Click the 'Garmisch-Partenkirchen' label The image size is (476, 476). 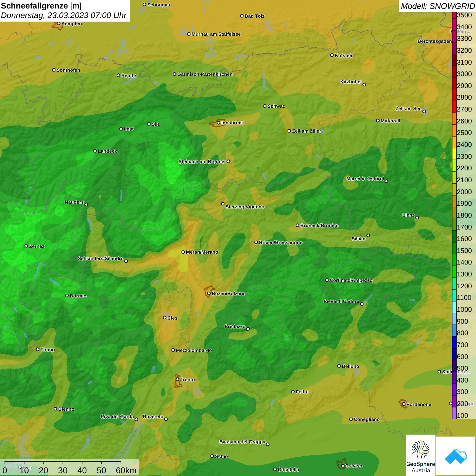(x=205, y=74)
